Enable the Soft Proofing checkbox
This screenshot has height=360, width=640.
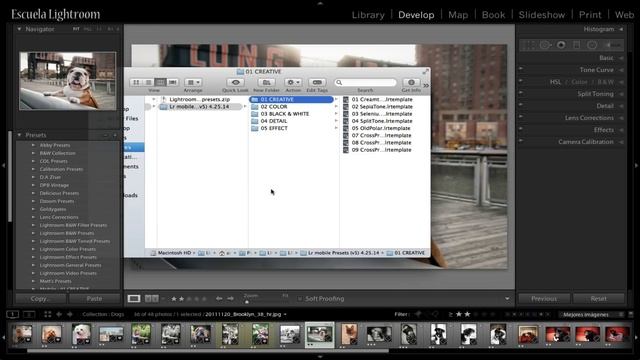point(300,299)
